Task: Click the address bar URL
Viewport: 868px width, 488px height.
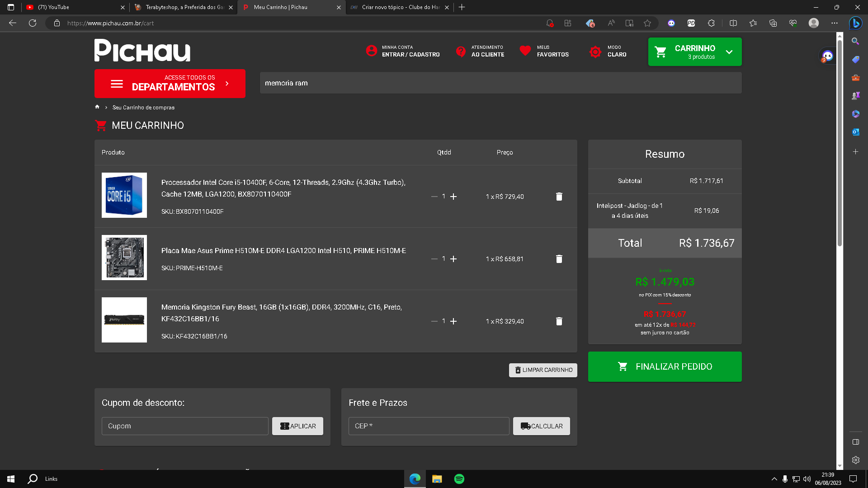Action: point(110,23)
